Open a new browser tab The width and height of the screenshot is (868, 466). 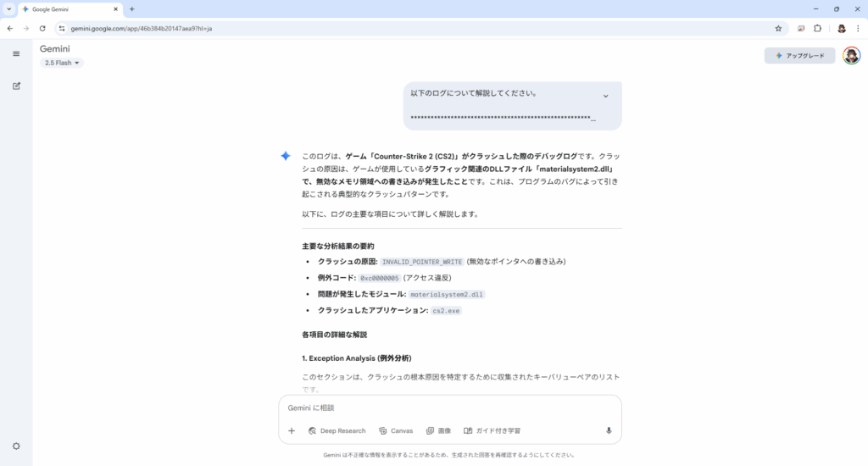pyautogui.click(x=131, y=8)
